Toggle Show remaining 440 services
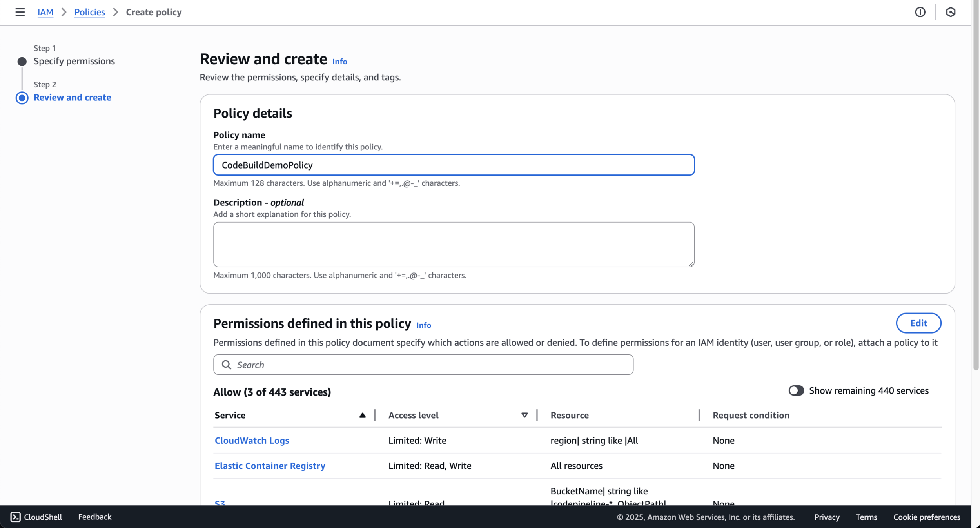 coord(796,390)
